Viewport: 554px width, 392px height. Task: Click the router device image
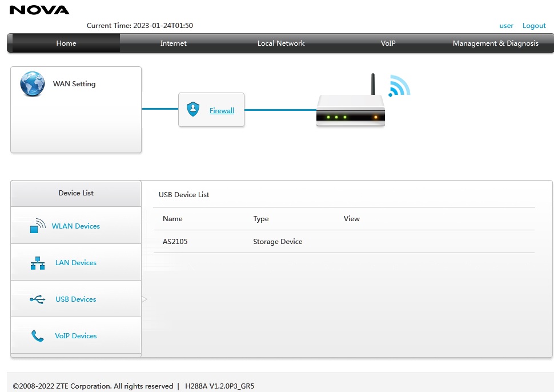[351, 100]
